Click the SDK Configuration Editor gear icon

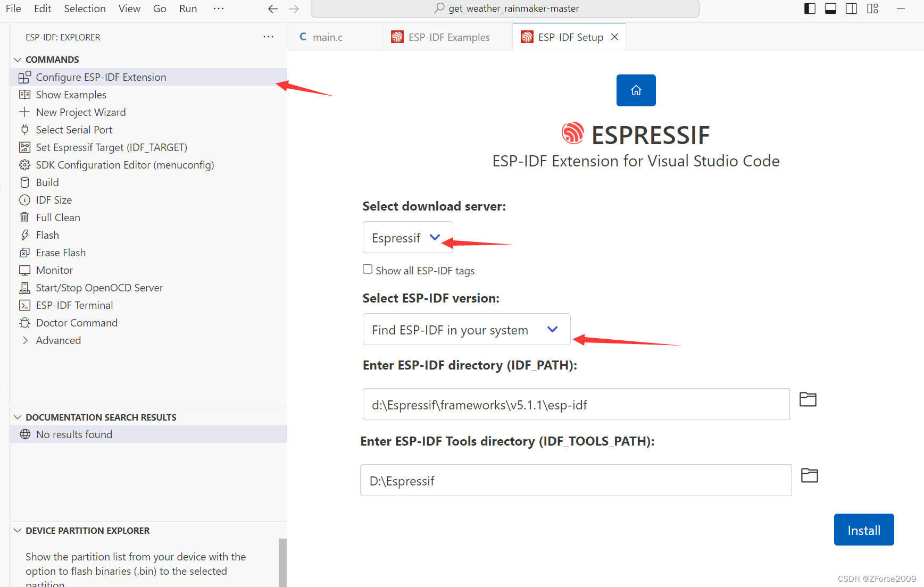coord(24,165)
